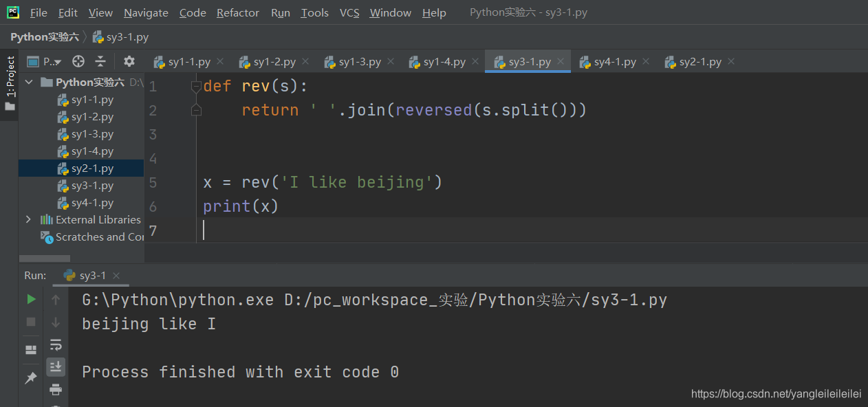Click the Up the stack trace arrow
This screenshot has width=868, height=407.
pos(56,299)
